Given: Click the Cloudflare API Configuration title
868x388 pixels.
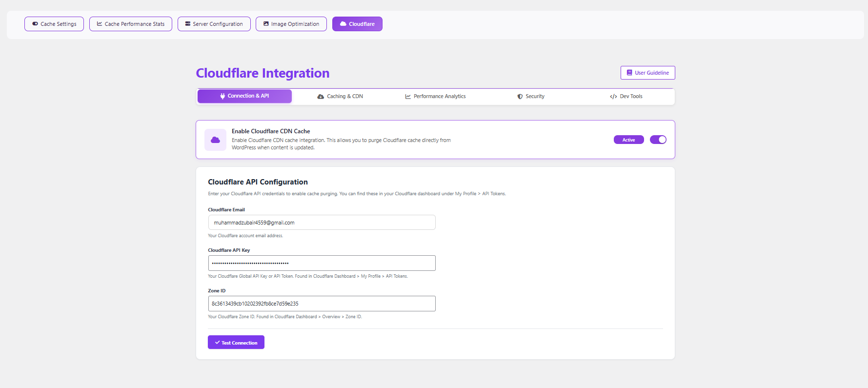Looking at the screenshot, I should pyautogui.click(x=258, y=182).
